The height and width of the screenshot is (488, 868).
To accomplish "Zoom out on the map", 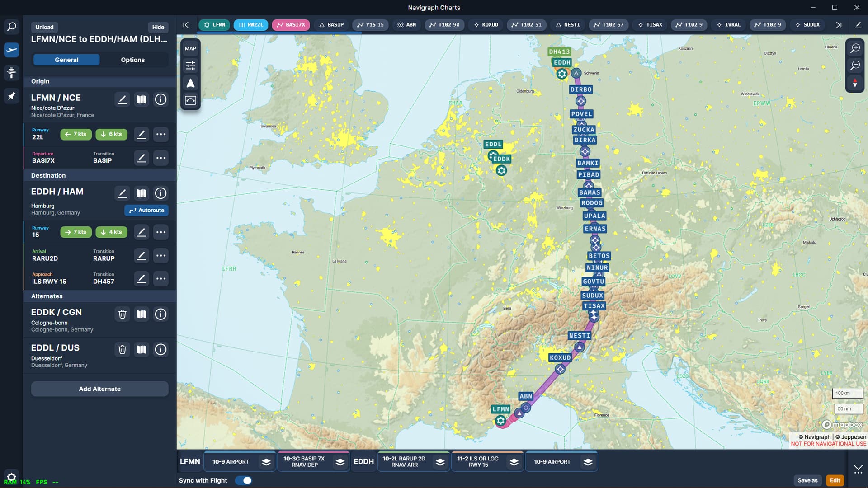I will pyautogui.click(x=855, y=66).
